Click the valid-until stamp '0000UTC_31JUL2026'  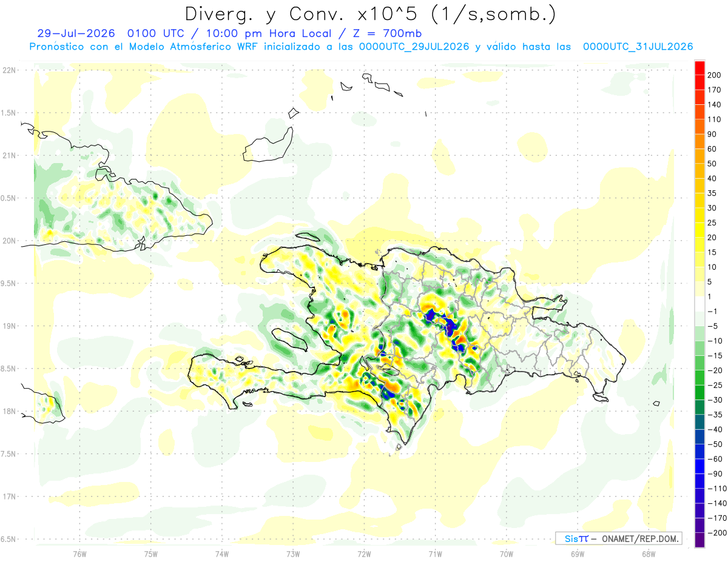tap(638, 47)
